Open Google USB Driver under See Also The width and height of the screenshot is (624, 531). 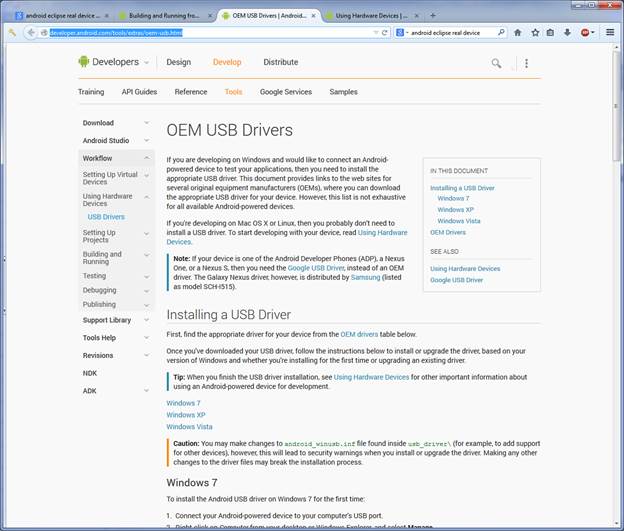click(456, 280)
